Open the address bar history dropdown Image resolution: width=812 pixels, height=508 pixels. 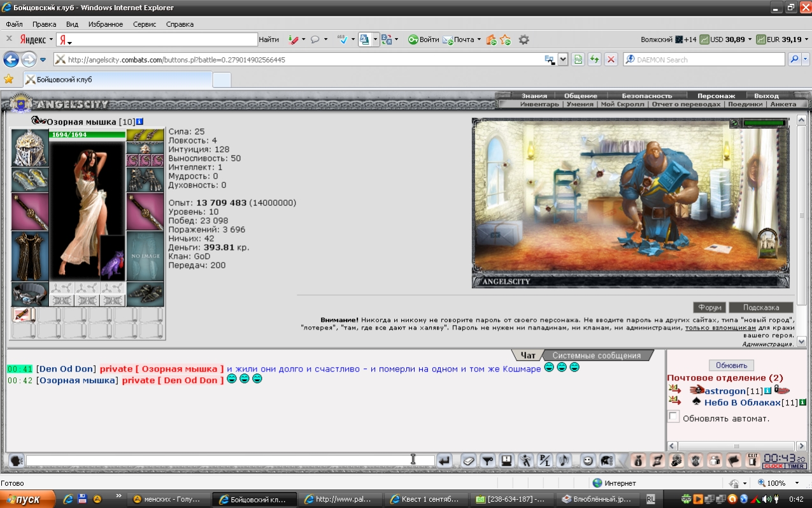tap(563, 59)
